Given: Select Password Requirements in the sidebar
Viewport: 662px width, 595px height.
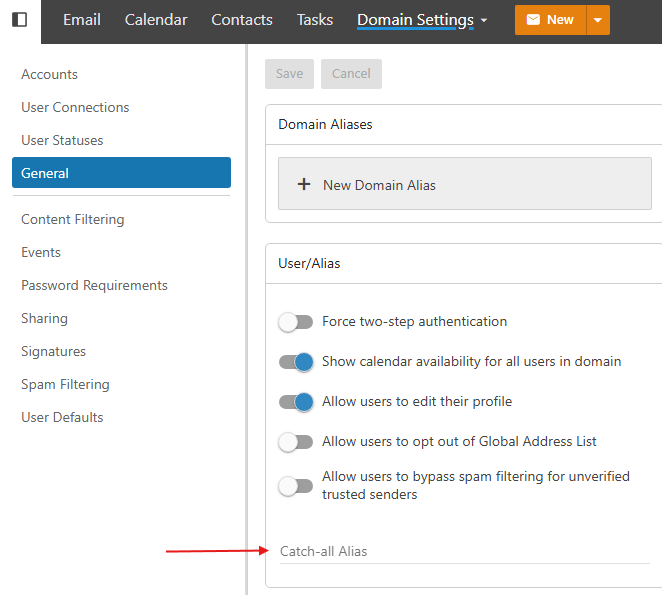Looking at the screenshot, I should pyautogui.click(x=94, y=285).
